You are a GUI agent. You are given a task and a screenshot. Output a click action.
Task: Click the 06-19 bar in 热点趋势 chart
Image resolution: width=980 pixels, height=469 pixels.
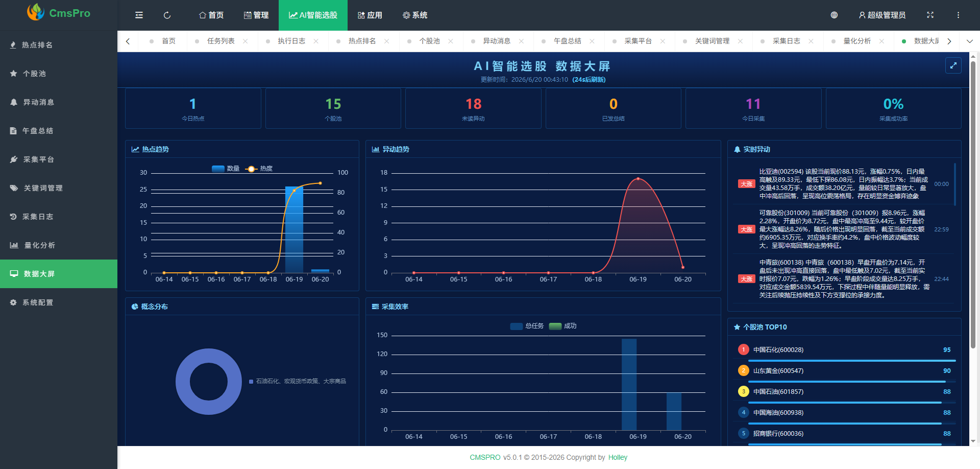tap(294, 229)
